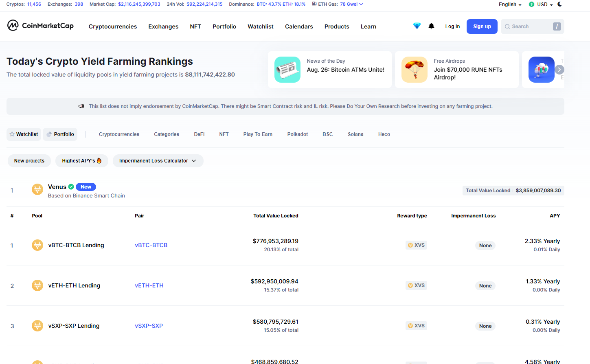
Task: Click the Join $70,000 RUNE NFTs Airdrop headline
Action: [468, 74]
